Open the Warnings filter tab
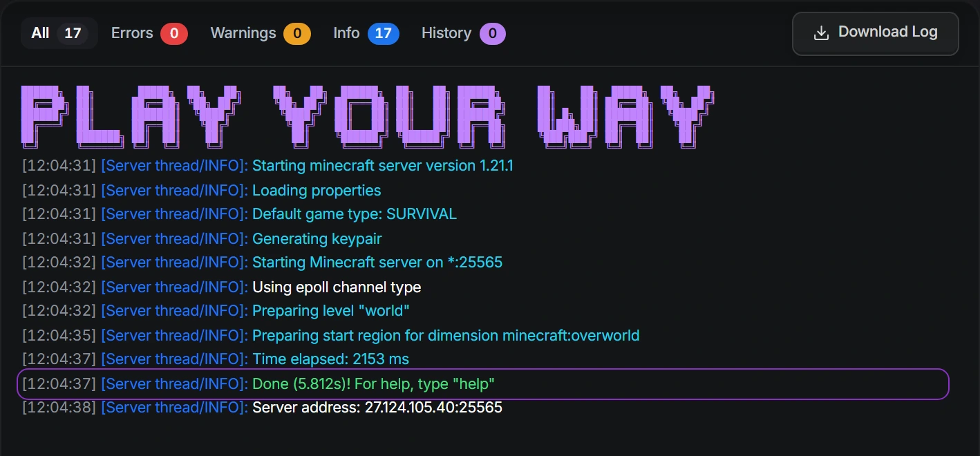The height and width of the screenshot is (456, 980). coord(261,33)
